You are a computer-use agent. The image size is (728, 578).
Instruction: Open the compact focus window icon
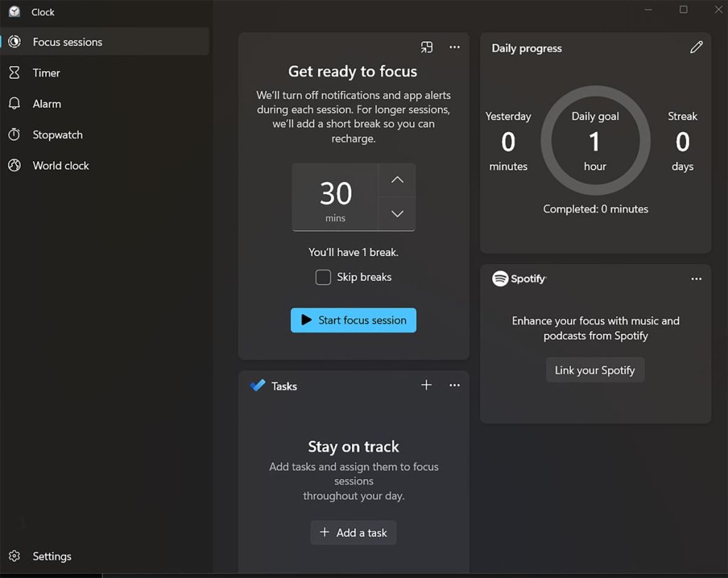(x=427, y=47)
